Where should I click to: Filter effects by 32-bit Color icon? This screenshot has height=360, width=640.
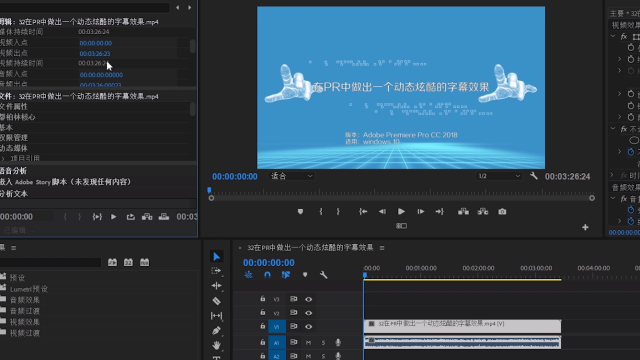tap(128, 262)
